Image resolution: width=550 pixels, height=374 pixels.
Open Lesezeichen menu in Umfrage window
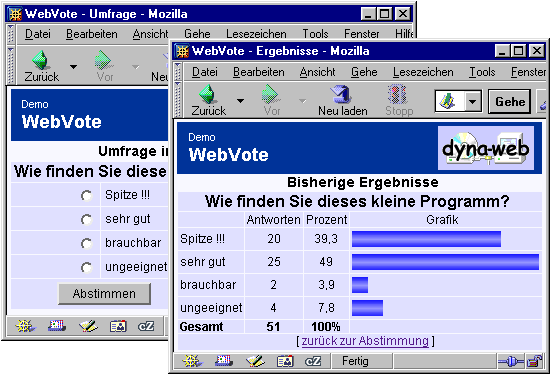click(256, 34)
